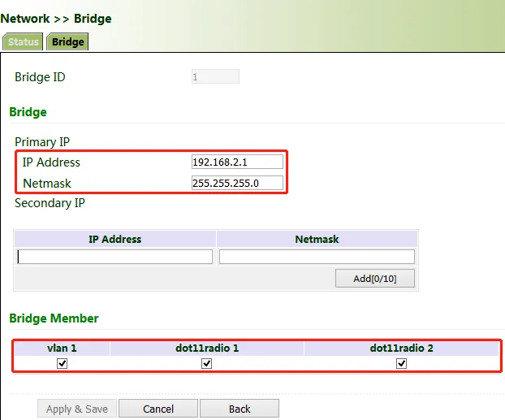Select the Bridge tab
505x420 pixels.
click(x=67, y=41)
